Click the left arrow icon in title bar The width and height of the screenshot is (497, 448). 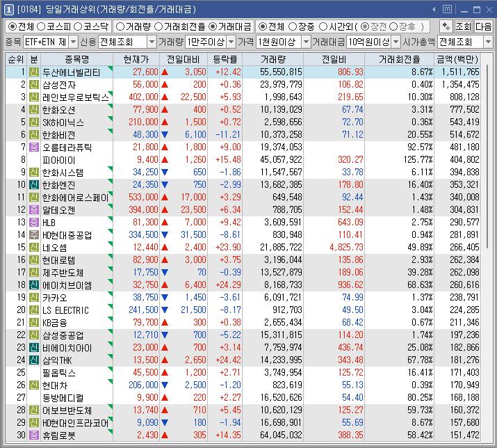tap(434, 10)
